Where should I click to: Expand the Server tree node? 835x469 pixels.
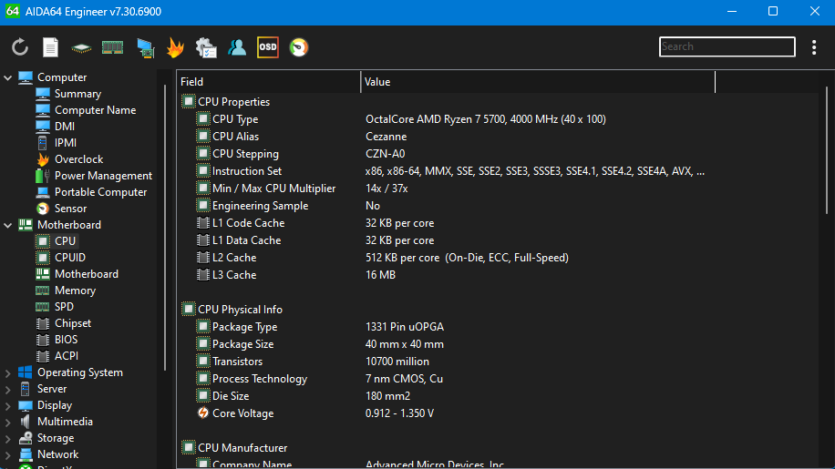pyautogui.click(x=8, y=390)
